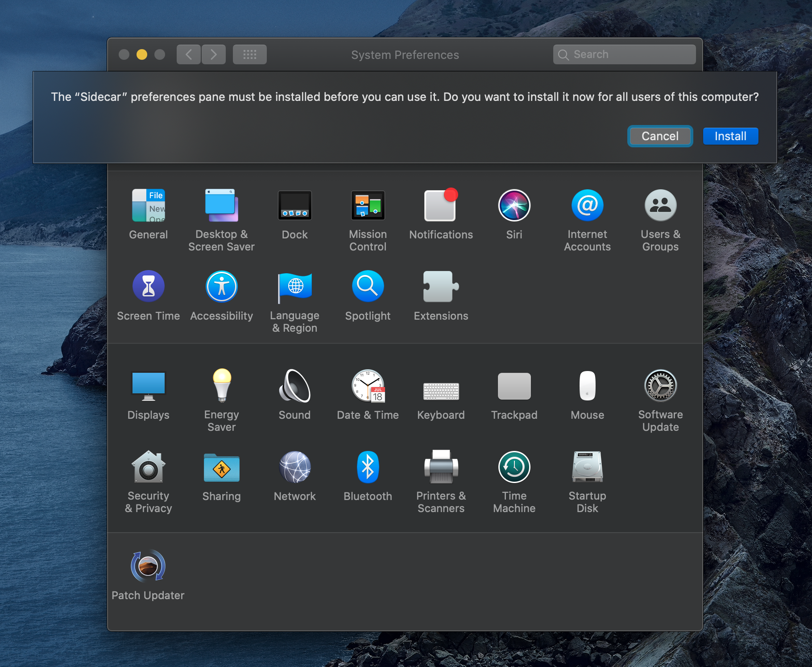
Task: Cancel the Sidecar installation dialog
Action: pos(660,136)
